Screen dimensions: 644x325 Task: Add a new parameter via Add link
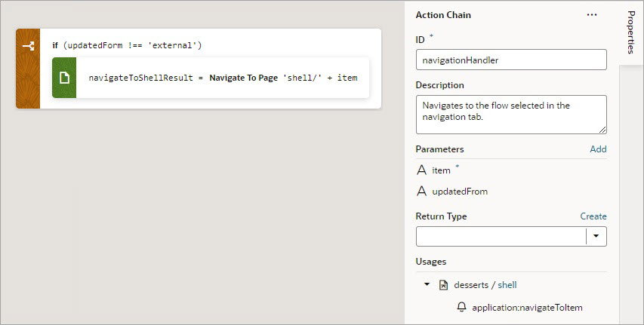(x=598, y=149)
